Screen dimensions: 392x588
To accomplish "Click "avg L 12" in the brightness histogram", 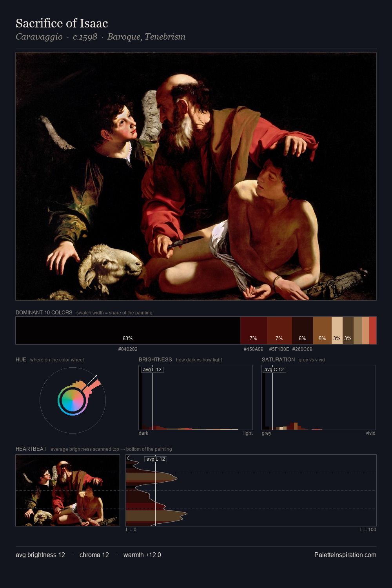I will [152, 370].
